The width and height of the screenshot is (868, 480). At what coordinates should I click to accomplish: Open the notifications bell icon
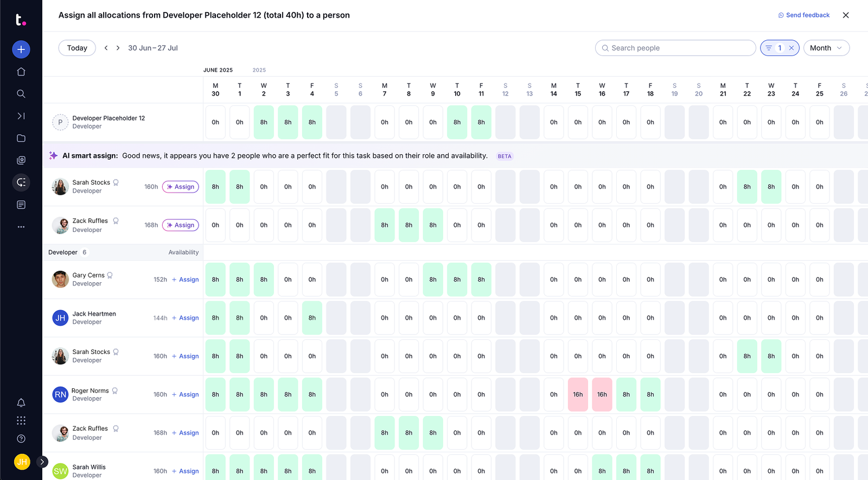pos(21,403)
